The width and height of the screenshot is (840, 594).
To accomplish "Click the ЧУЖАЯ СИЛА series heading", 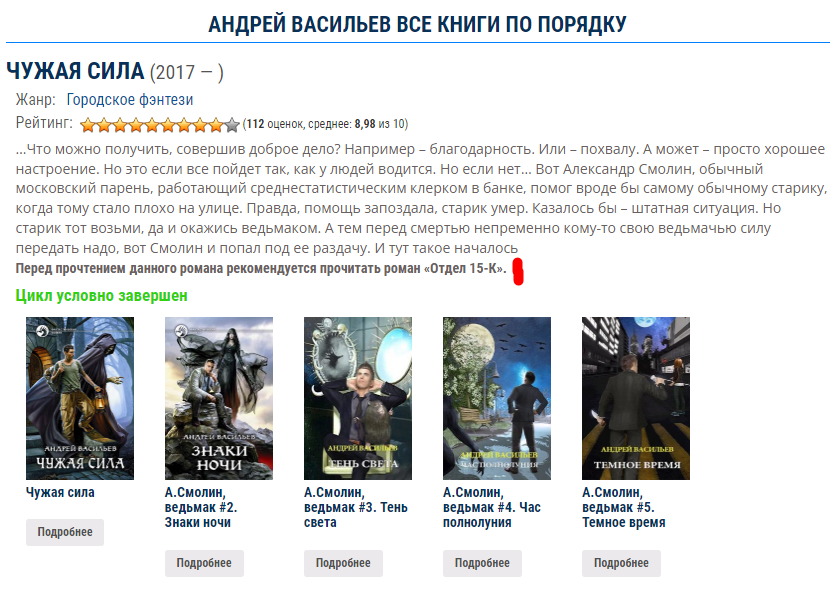I will pos(76,71).
